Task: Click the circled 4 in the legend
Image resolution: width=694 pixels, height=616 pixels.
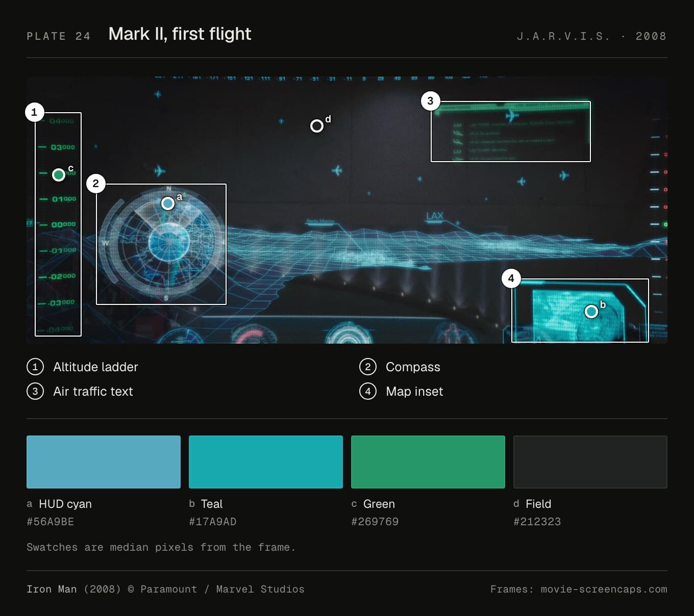Action: pos(368,391)
